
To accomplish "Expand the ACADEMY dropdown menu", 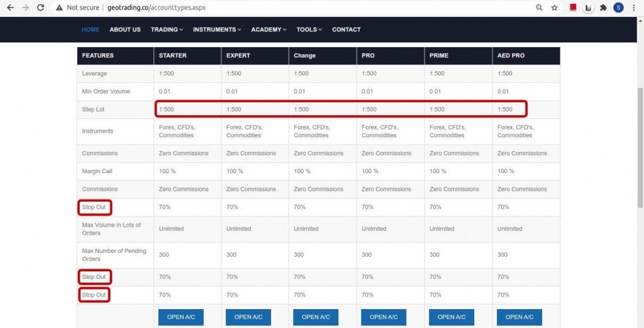I will tap(269, 30).
